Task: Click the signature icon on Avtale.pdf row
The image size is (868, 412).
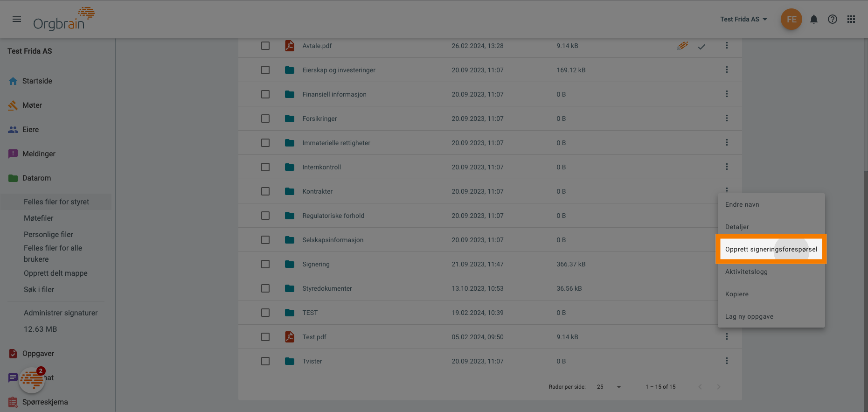Action: [682, 46]
